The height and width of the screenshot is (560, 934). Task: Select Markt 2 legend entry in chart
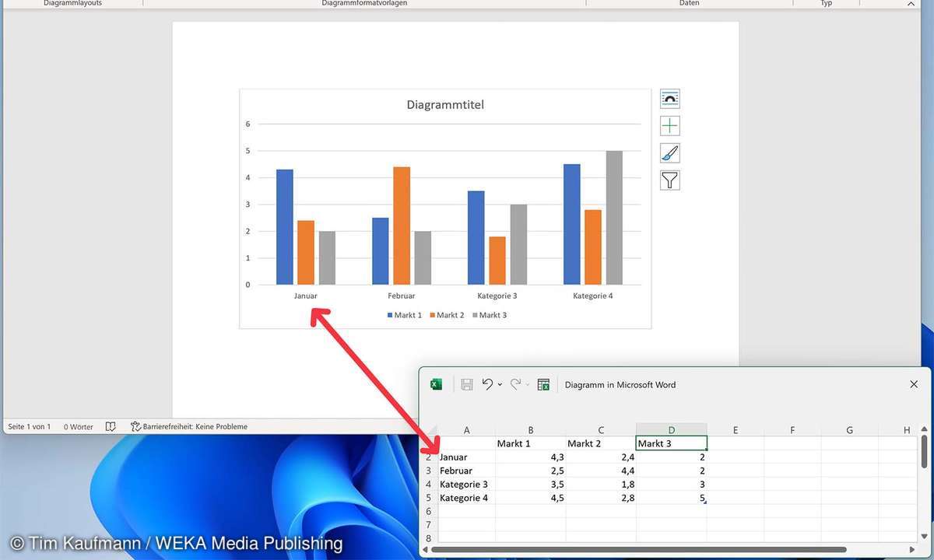click(x=447, y=315)
